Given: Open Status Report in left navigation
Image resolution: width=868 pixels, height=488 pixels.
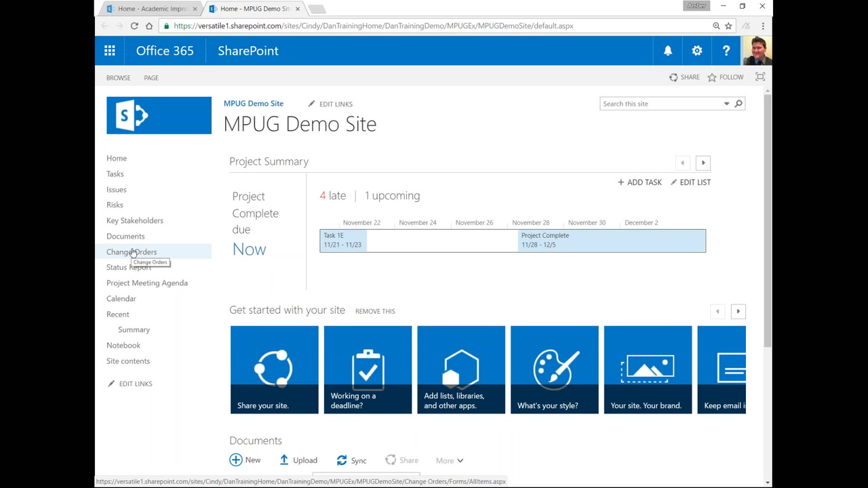Looking at the screenshot, I should pyautogui.click(x=129, y=267).
